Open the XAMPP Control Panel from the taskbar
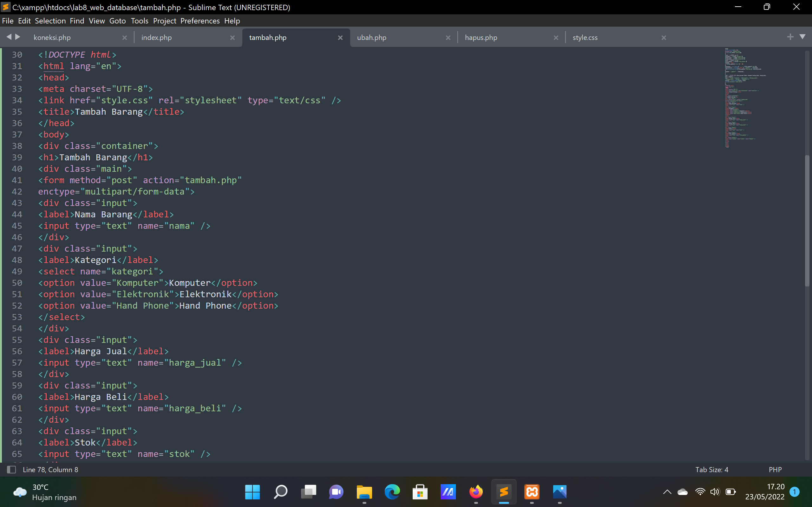The height and width of the screenshot is (507, 812). [531, 492]
